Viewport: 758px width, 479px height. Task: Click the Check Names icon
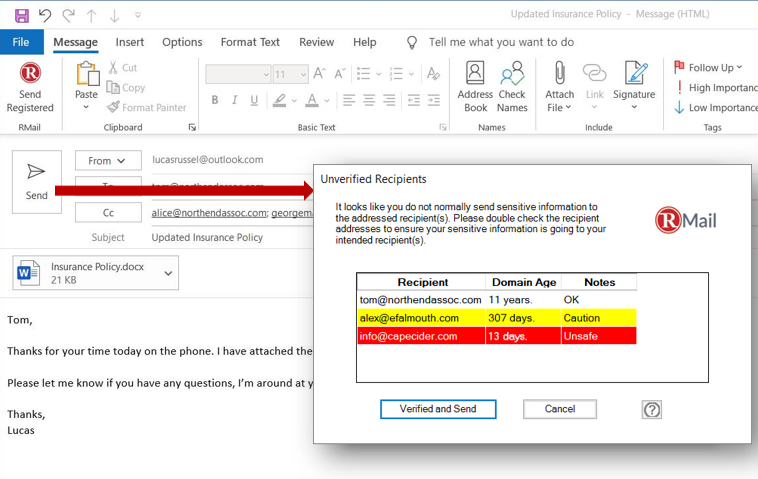(512, 76)
